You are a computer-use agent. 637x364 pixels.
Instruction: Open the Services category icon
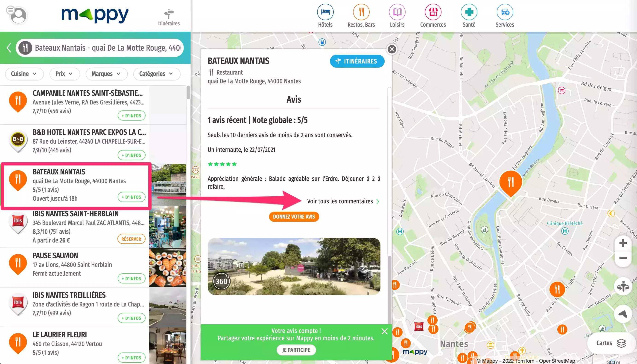pyautogui.click(x=505, y=12)
